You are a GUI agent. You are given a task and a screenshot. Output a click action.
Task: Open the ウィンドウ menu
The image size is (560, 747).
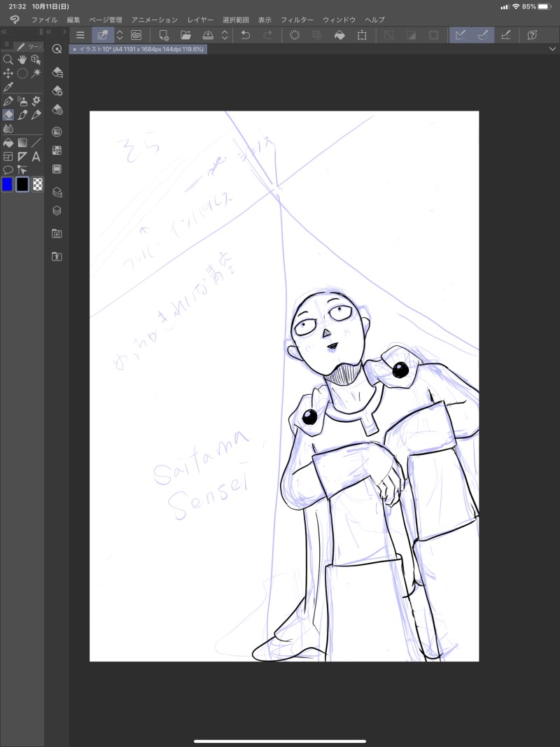click(339, 20)
